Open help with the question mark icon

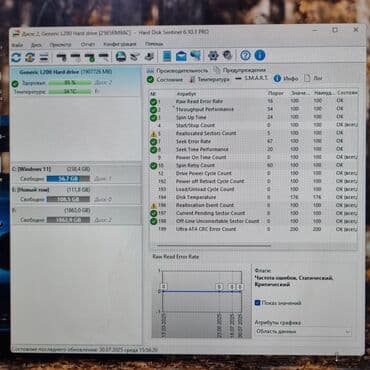coord(245,55)
